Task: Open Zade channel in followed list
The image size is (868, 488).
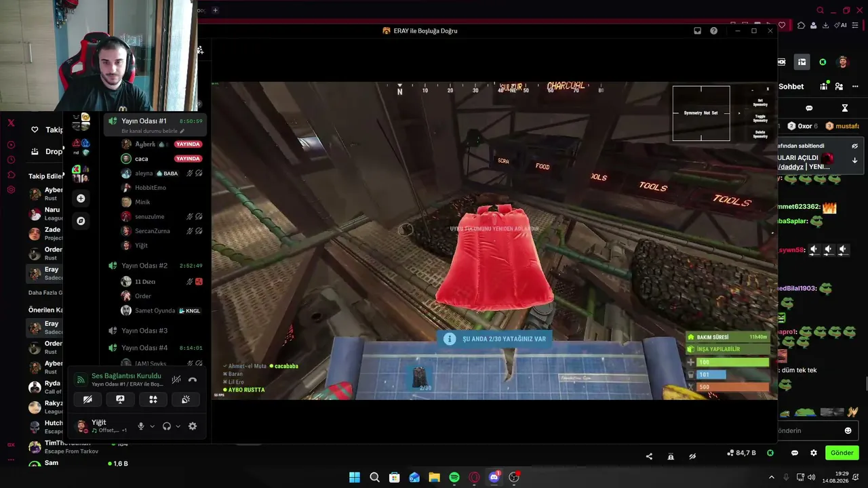Action: 45,234
